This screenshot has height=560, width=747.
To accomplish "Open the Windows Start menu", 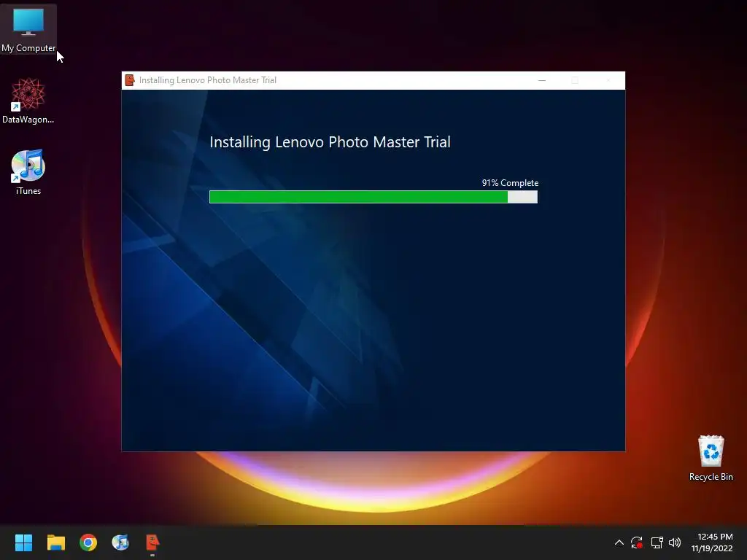I will point(23,542).
